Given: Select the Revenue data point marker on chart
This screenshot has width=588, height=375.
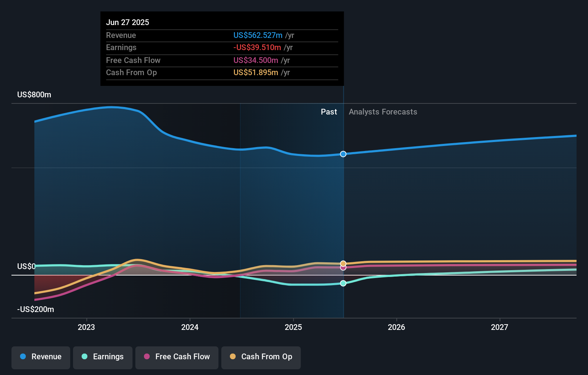Looking at the screenshot, I should (x=343, y=154).
